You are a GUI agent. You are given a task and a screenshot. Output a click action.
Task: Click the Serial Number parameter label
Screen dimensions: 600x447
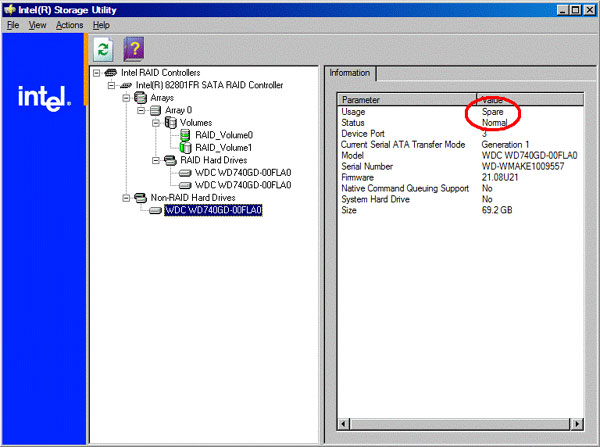tap(367, 167)
